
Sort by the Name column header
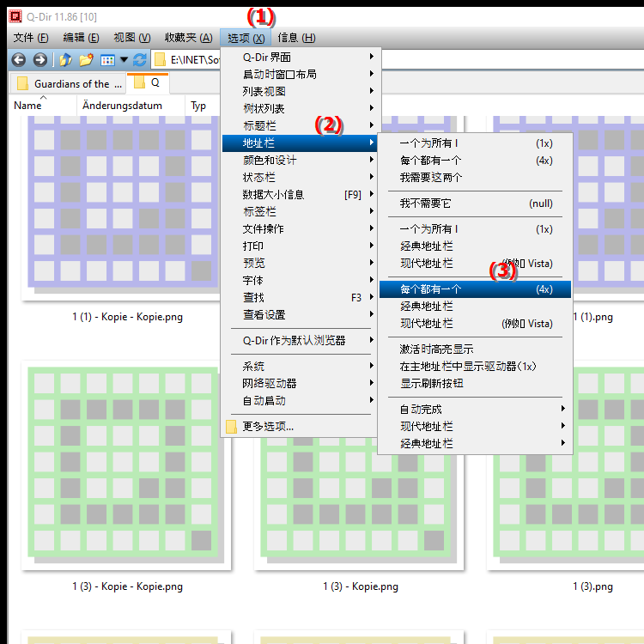coord(42,106)
